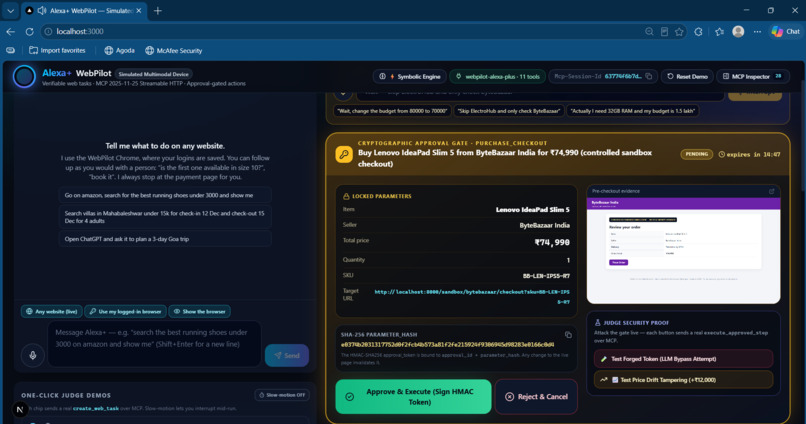This screenshot has height=424, width=806.
Task: Open the Pre-checkout evidence screenshot thumbnail
Action: coord(683,250)
